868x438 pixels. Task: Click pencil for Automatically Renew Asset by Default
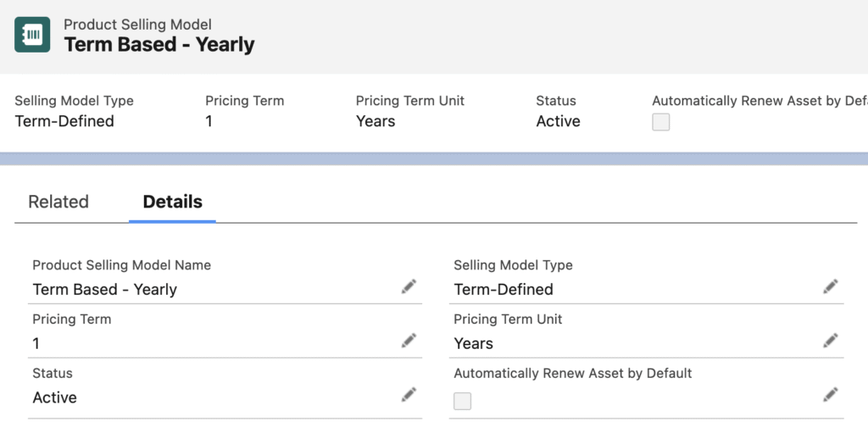(x=830, y=395)
